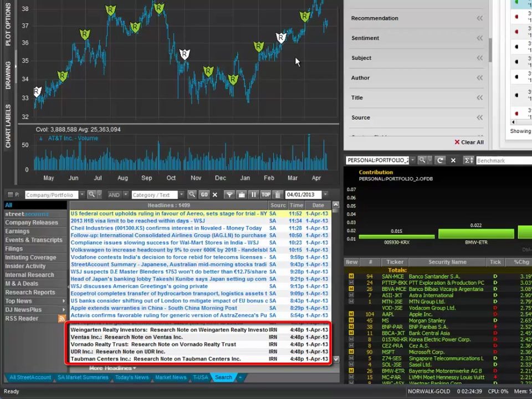The image size is (532, 399).
Task: Open the Apple extends warranties in China headline
Action: pos(199,308)
